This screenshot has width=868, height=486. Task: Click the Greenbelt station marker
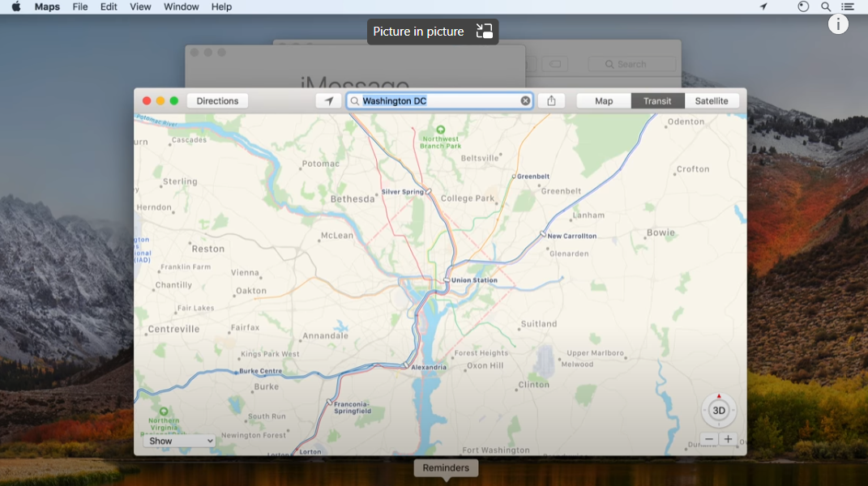[514, 177]
